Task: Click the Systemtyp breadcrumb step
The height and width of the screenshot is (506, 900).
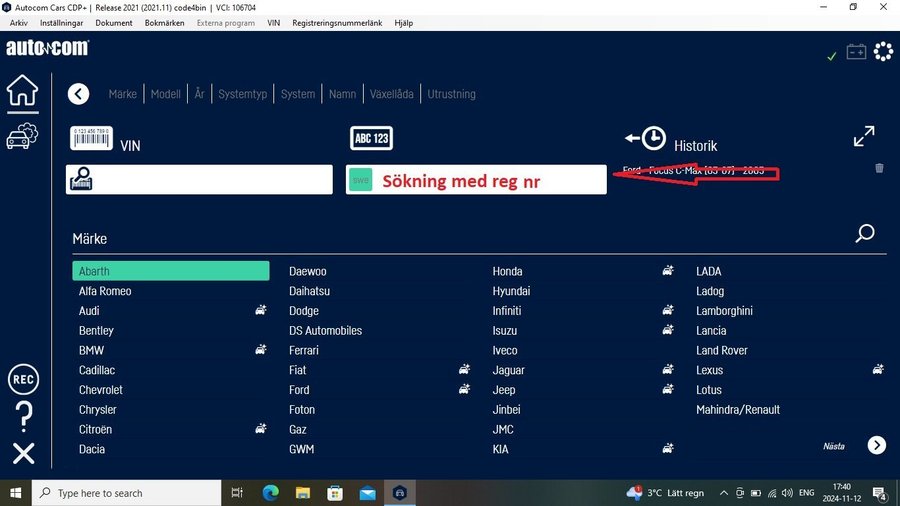Action: click(243, 94)
